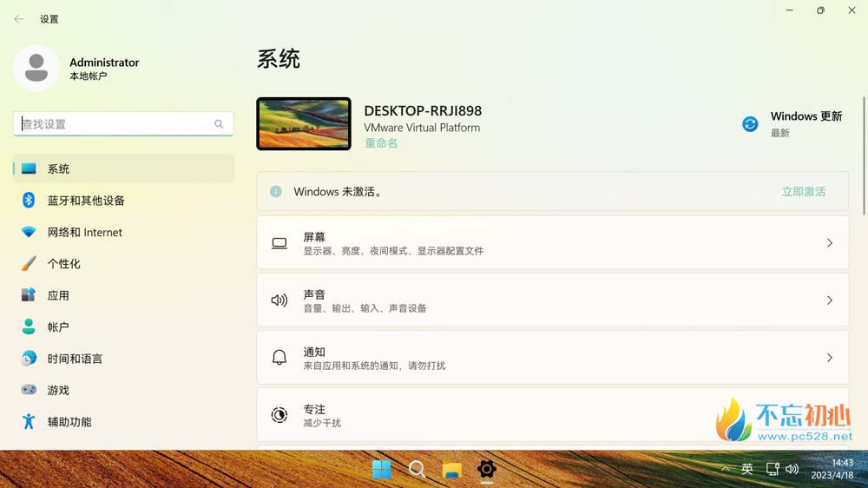Viewport: 868px width, 488px height.
Task: Click the Administrator profile avatar
Action: (36, 69)
